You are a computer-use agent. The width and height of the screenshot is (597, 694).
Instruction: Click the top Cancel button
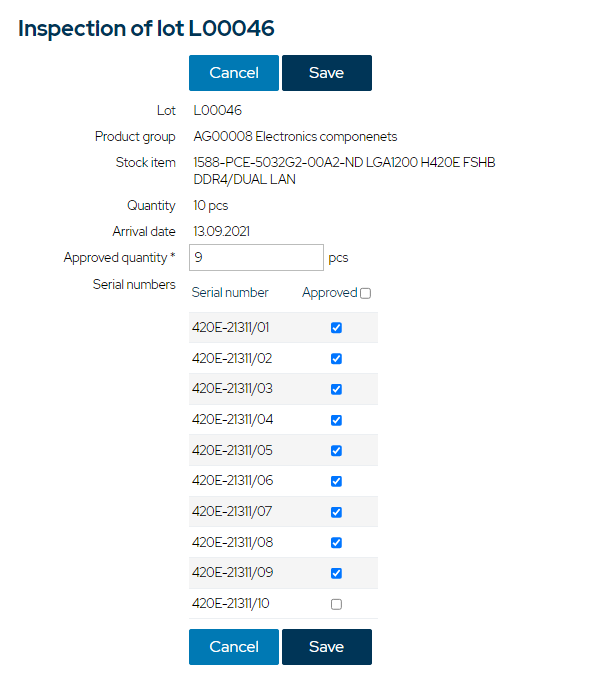click(234, 73)
